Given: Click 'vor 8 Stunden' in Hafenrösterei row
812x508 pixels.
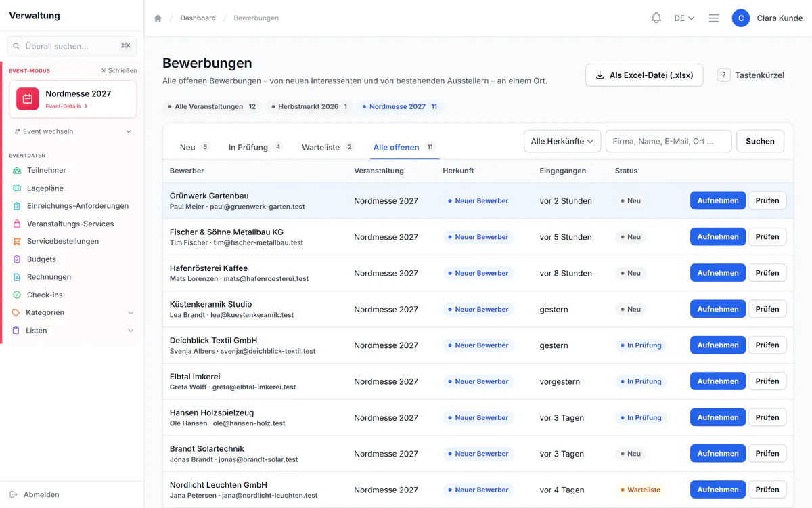Looking at the screenshot, I should tap(566, 273).
